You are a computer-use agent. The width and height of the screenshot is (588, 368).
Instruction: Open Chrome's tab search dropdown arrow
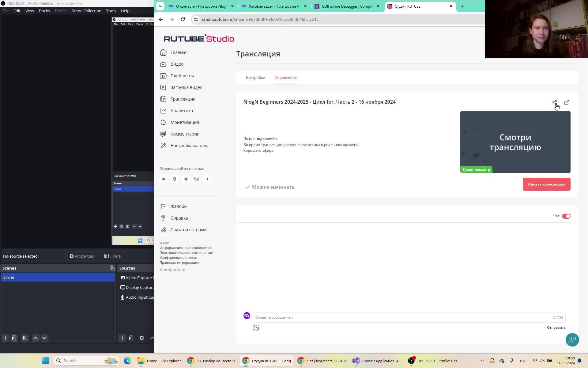[x=160, y=6]
